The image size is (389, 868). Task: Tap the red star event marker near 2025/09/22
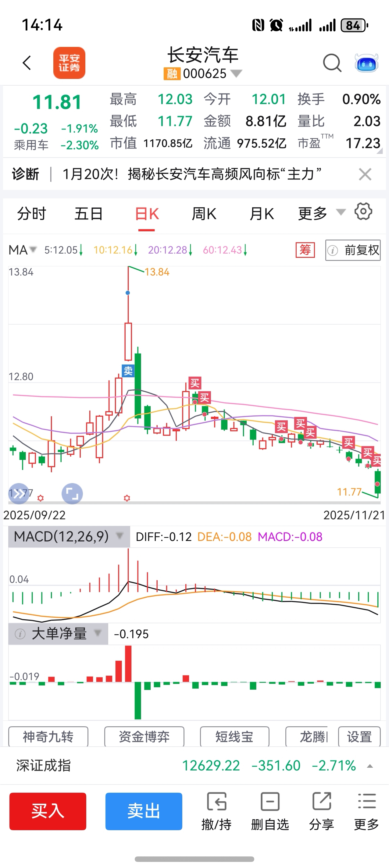(x=41, y=498)
